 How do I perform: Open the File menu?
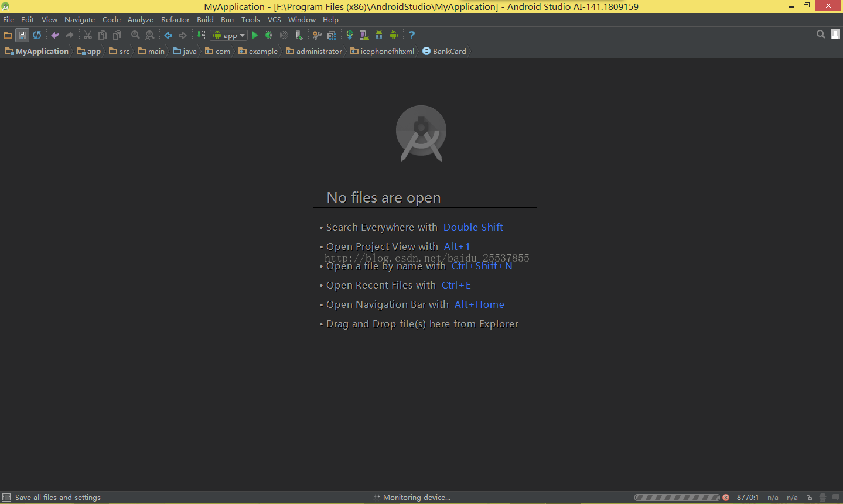(8, 20)
